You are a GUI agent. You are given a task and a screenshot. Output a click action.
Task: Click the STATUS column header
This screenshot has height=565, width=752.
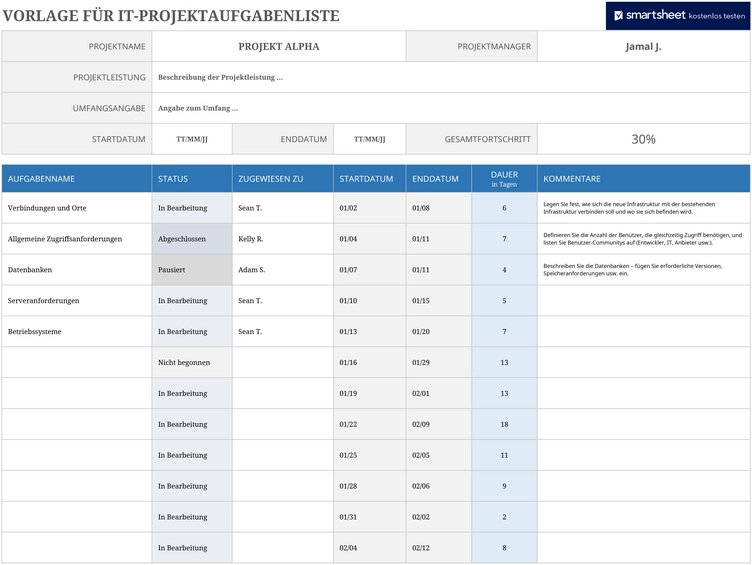point(192,178)
